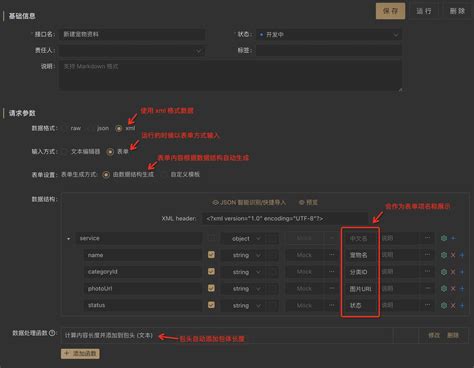Open 说明 ellipsis editor in name row
This screenshot has height=368, width=474.
427,255
